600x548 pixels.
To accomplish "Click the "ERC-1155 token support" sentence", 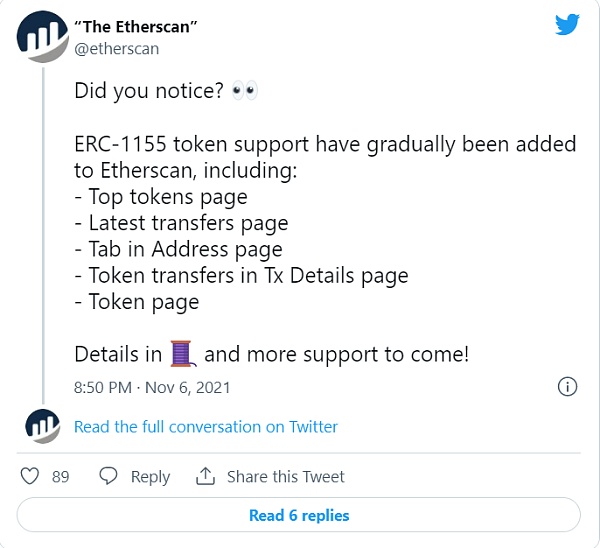I will (325, 144).
